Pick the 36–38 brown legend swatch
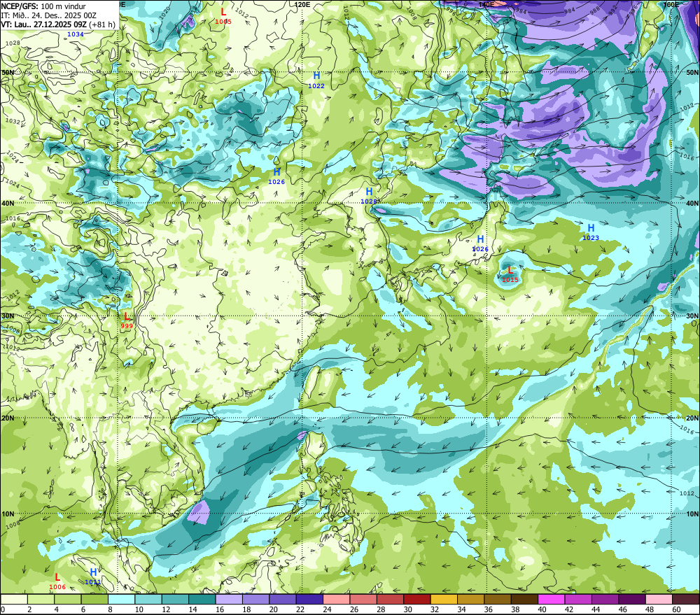700x615 pixels. 497,599
